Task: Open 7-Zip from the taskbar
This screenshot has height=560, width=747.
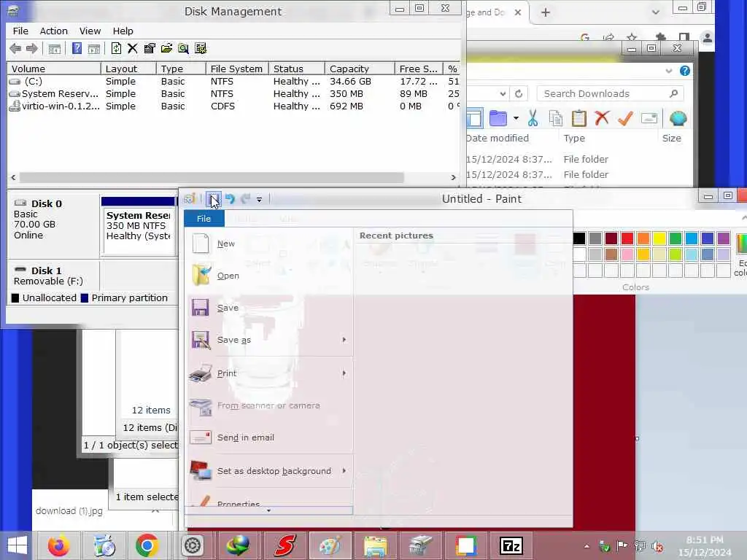Action: pos(511,545)
